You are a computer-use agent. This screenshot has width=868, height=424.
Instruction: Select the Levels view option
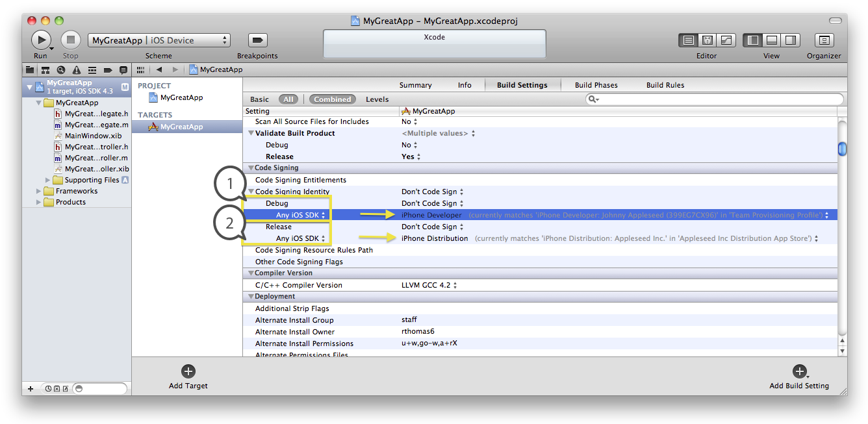[377, 99]
